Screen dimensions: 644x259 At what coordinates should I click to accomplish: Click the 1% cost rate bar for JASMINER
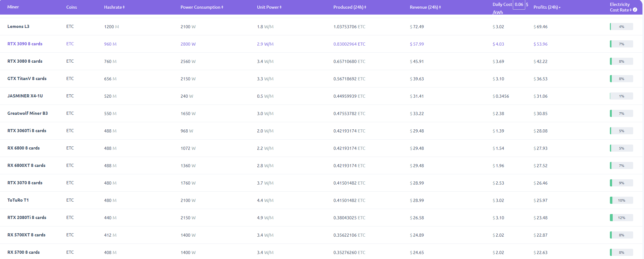click(621, 96)
